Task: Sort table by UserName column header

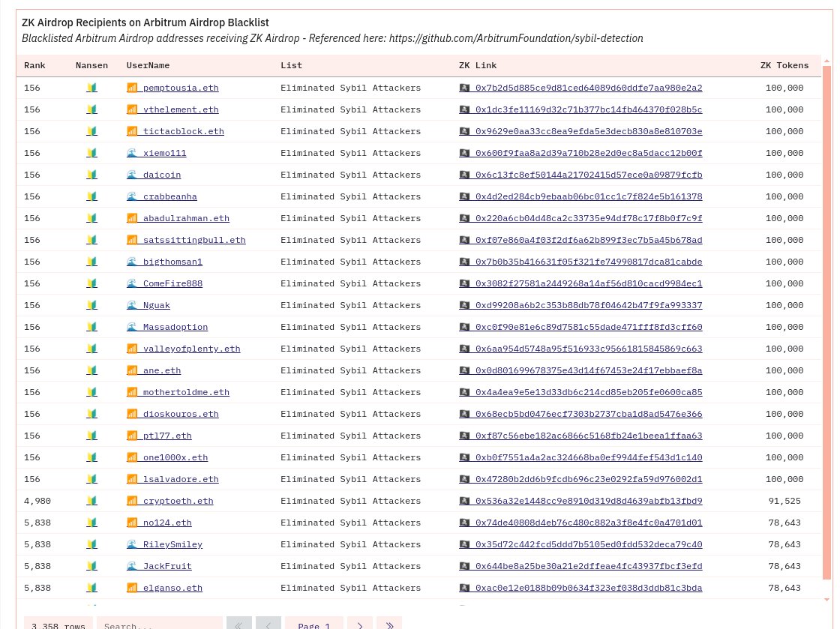Action: tap(148, 65)
